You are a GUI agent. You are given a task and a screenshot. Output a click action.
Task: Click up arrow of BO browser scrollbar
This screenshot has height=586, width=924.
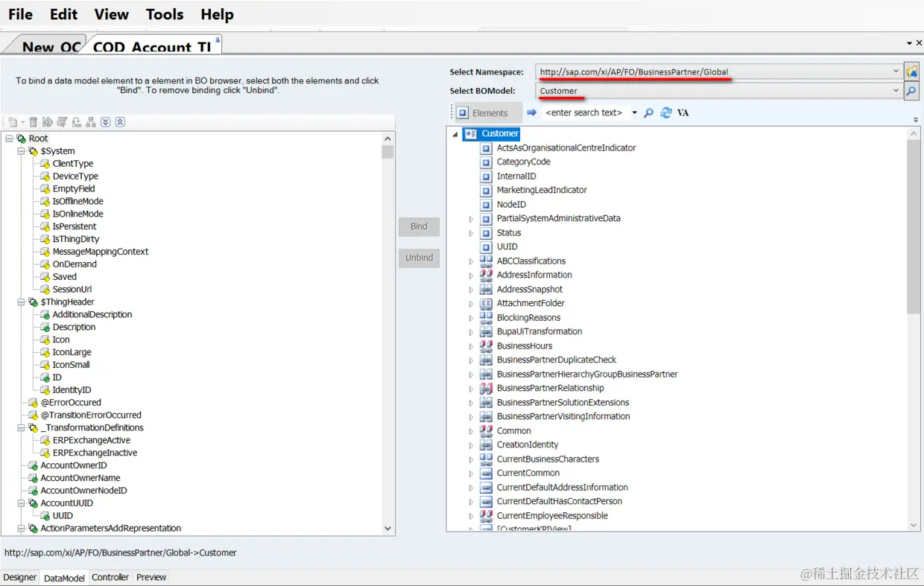coord(914,134)
